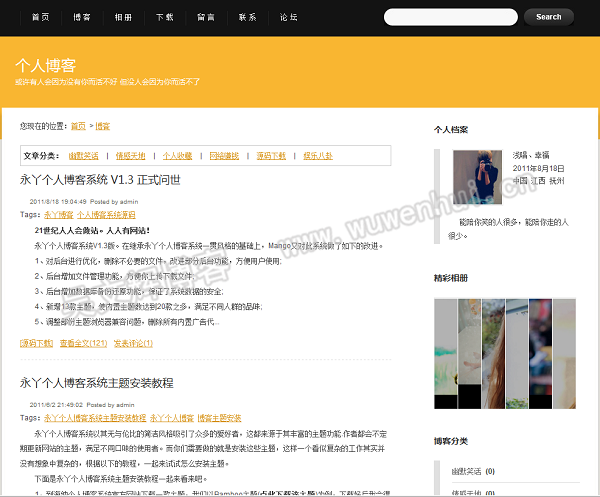Go to 相册 in top navigation

123,17
